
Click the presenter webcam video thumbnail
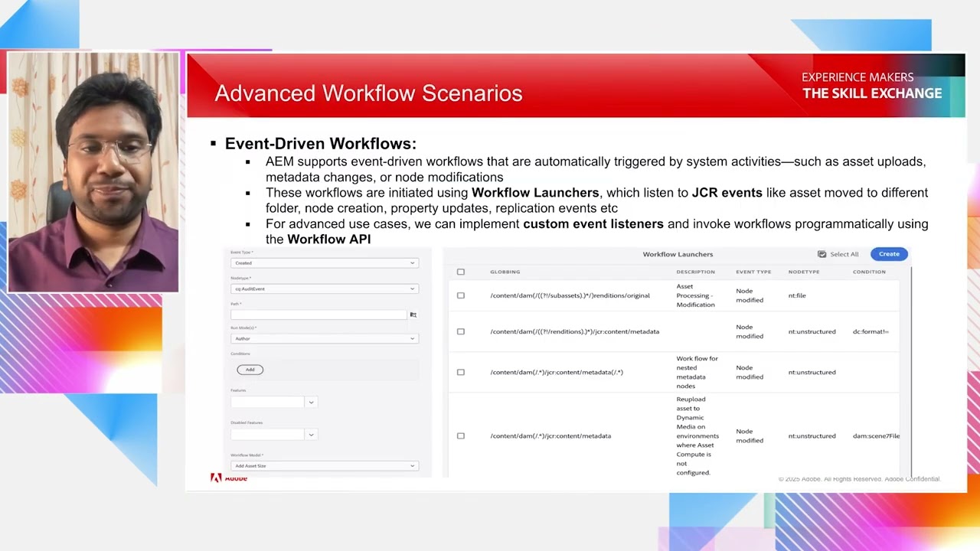coord(93,172)
